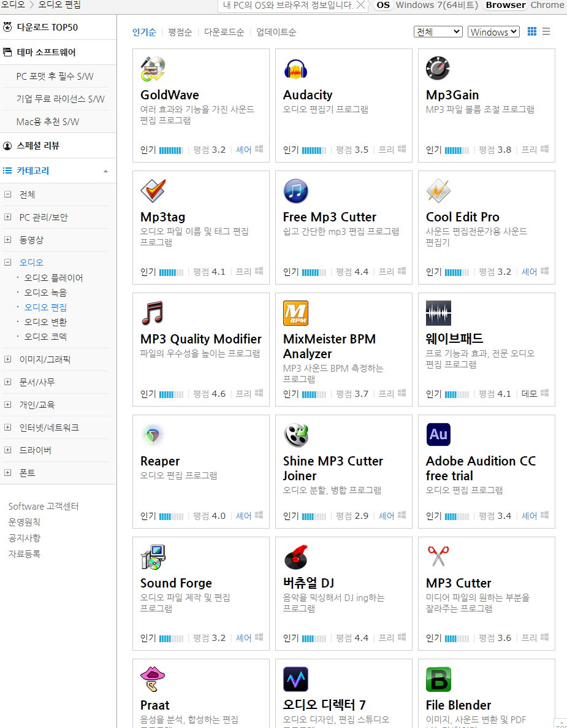Image resolution: width=567 pixels, height=728 pixels.
Task: Click the Adobe Audition Au icon
Action: (438, 435)
